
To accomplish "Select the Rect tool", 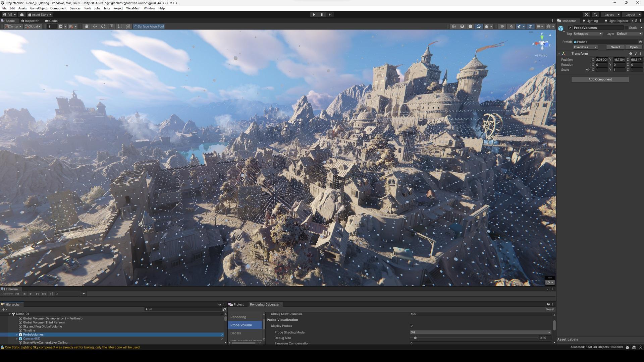I will pos(120,26).
